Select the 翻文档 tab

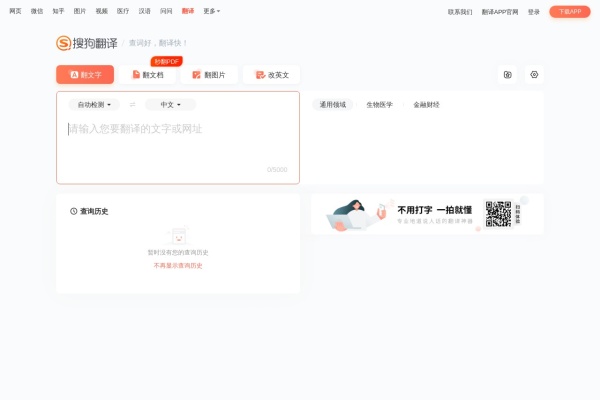(147, 75)
